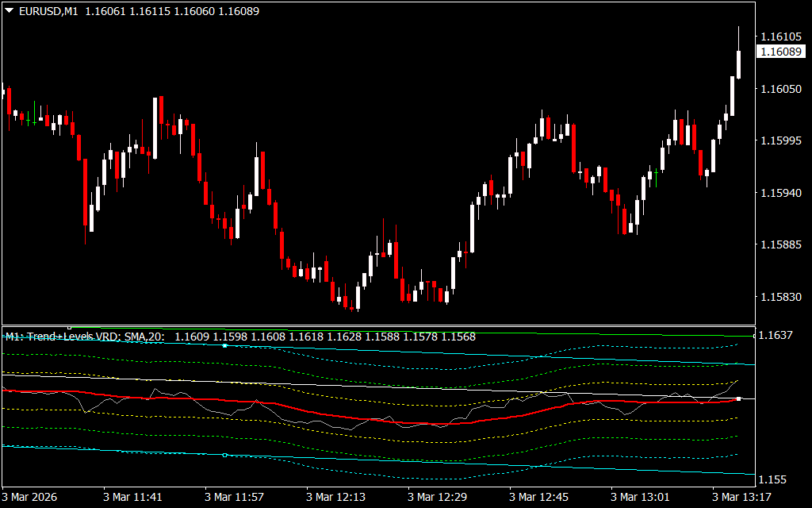This screenshot has width=812, height=508.
Task: Click the square handle on lower cyan line
Action: pyautogui.click(x=224, y=455)
